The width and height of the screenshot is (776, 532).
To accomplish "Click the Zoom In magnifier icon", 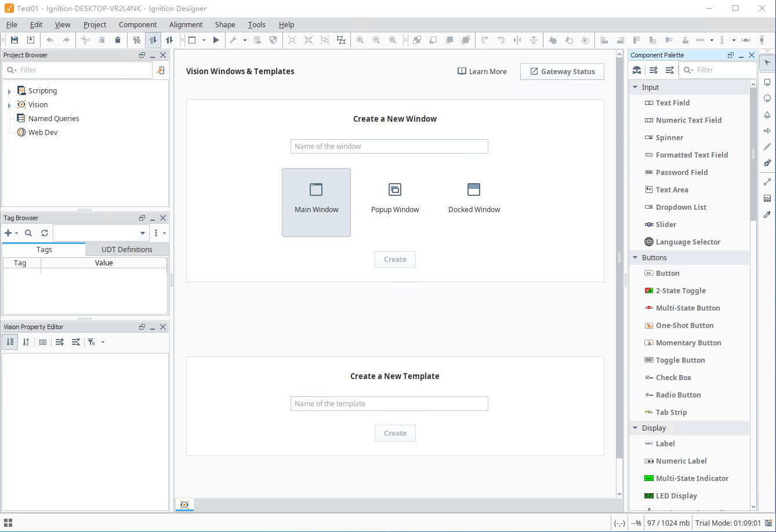I will (x=360, y=40).
